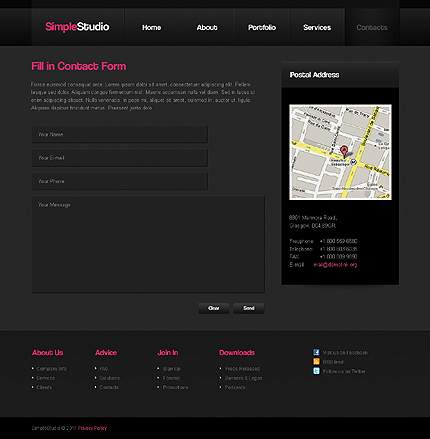Click the Clear button

point(214,308)
